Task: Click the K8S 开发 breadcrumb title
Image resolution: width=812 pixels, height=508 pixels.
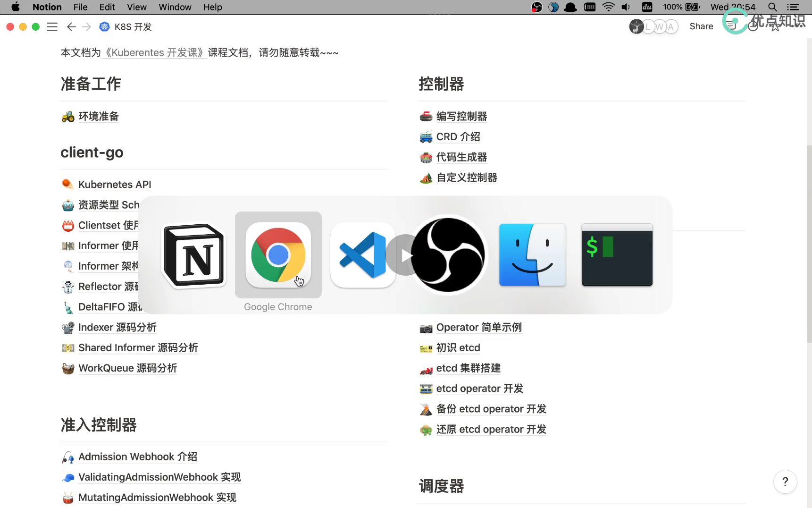Action: tap(133, 27)
